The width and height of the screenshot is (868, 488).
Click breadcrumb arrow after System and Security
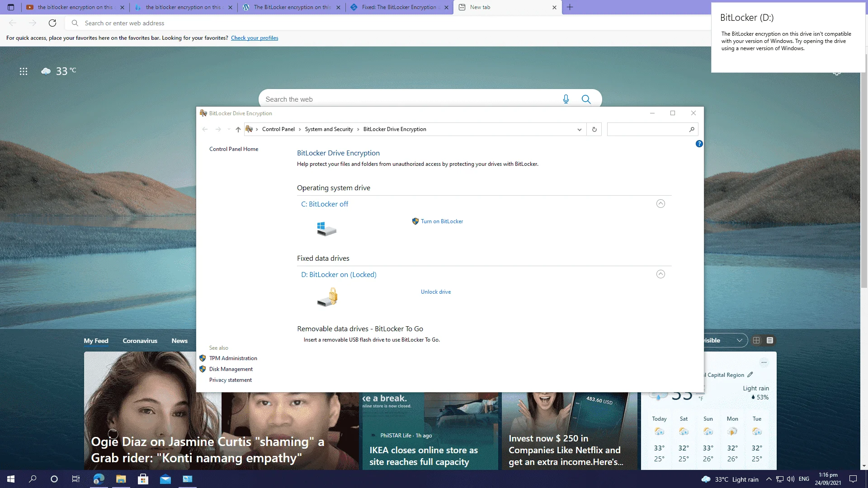click(x=358, y=129)
